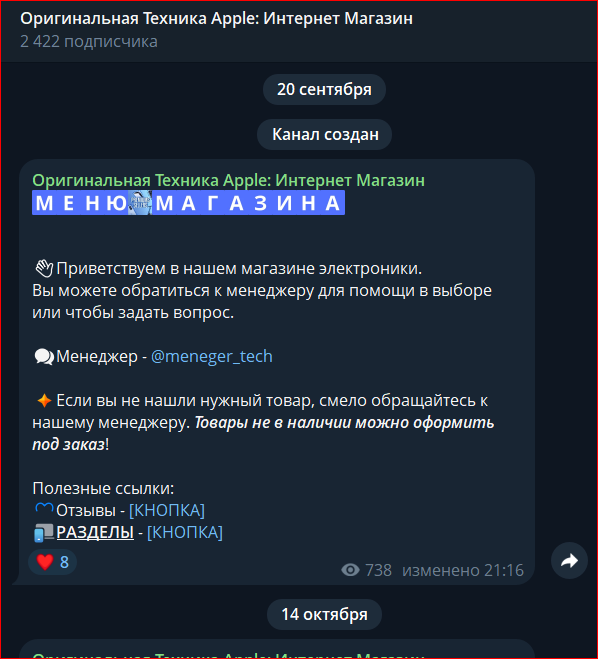Click the 2 422 подписчика subscriber count

[x=89, y=42]
